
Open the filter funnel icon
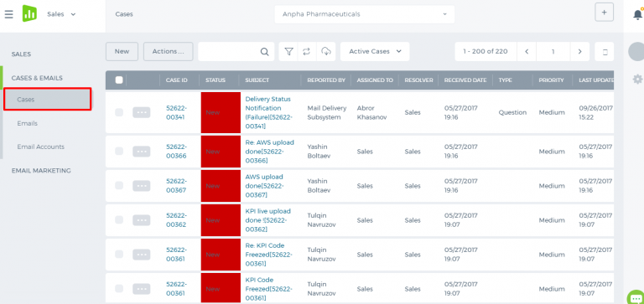coord(288,51)
